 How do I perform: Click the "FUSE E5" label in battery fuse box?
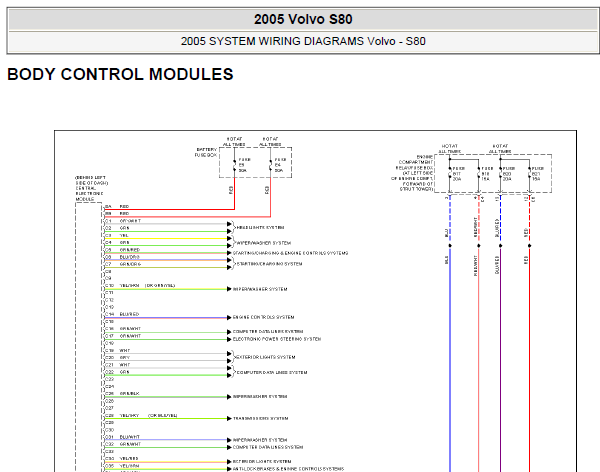244,165
